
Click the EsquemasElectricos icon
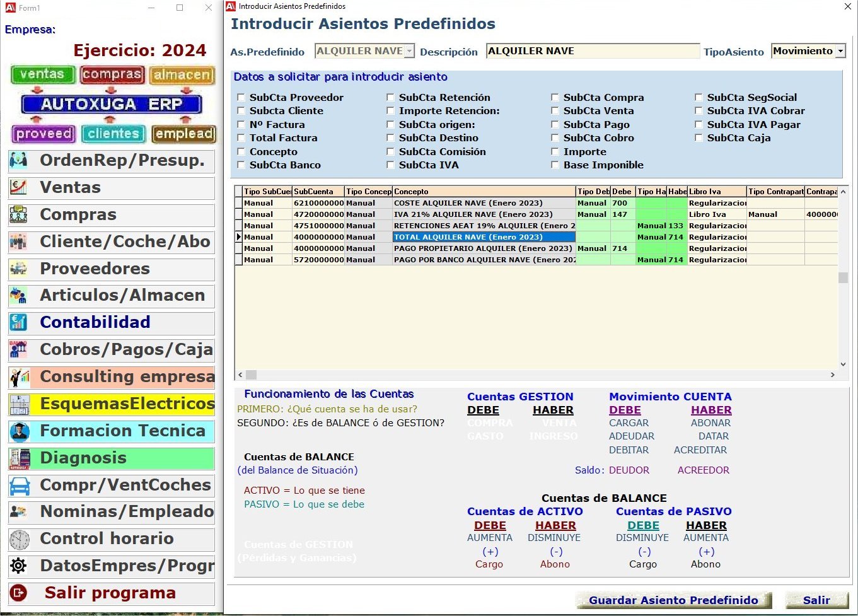pos(19,404)
